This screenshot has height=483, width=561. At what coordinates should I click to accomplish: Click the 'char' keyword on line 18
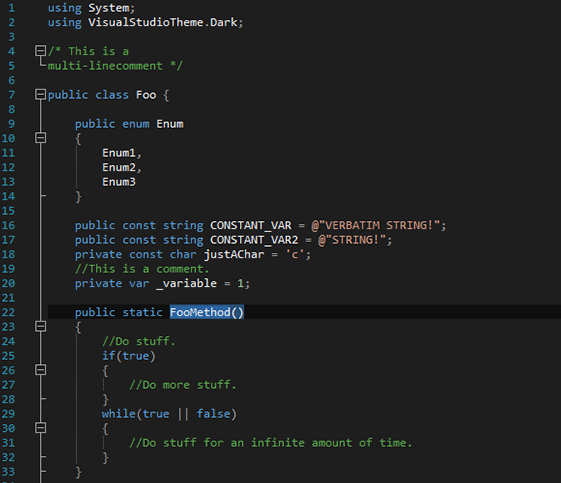point(183,254)
